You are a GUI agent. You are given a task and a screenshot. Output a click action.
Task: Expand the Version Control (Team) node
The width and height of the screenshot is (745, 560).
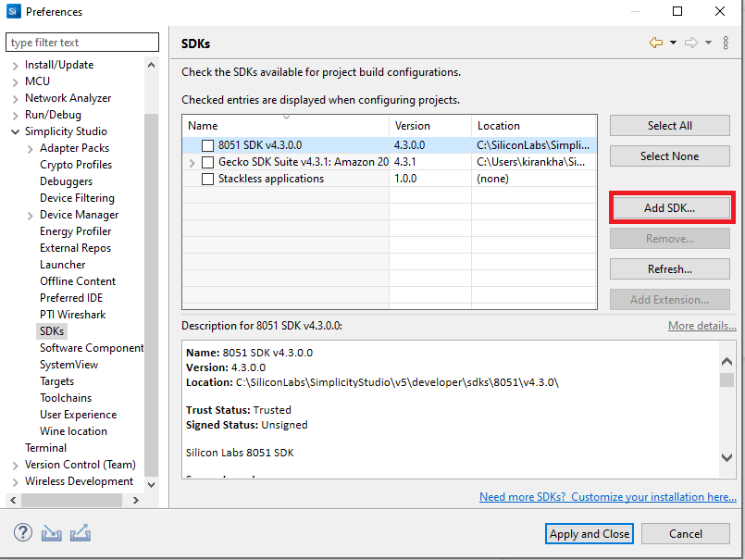pos(15,466)
